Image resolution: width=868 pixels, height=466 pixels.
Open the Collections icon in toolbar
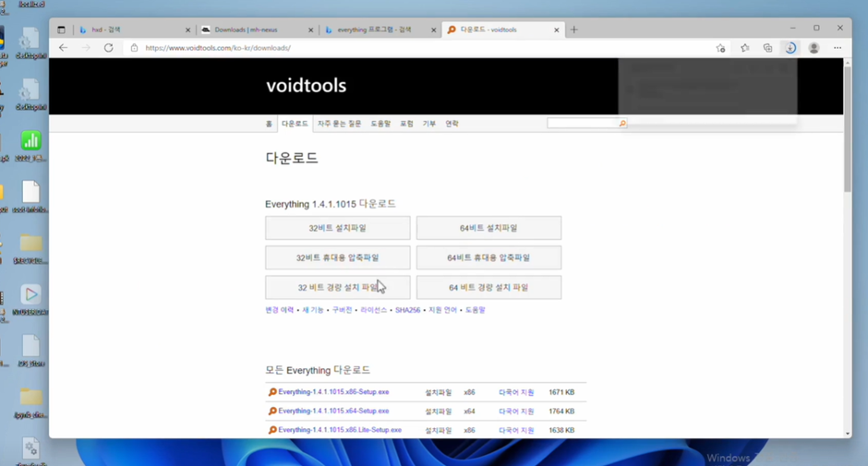[767, 48]
